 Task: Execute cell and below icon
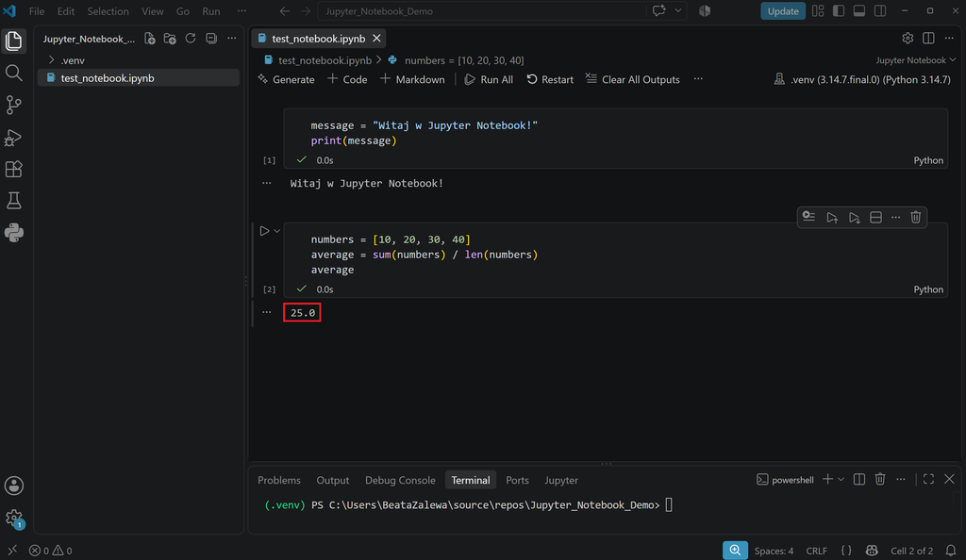click(x=854, y=217)
